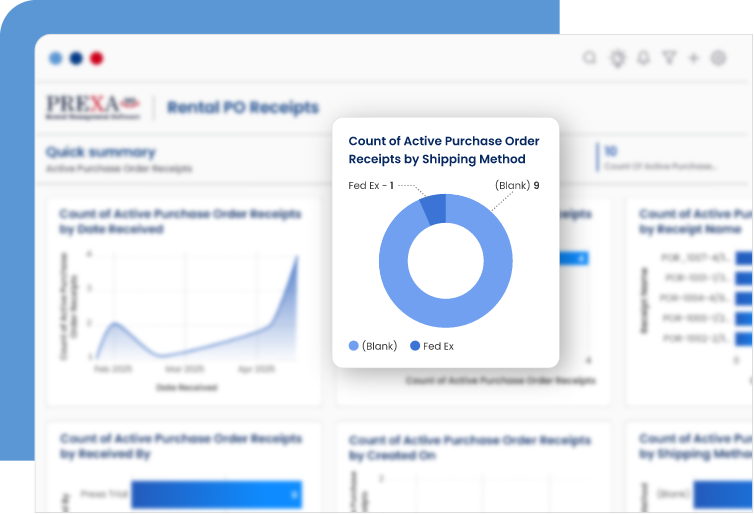Viewport: 754px width, 514px height.
Task: Click the dark blue Fed Ex donut slice
Action: (433, 209)
